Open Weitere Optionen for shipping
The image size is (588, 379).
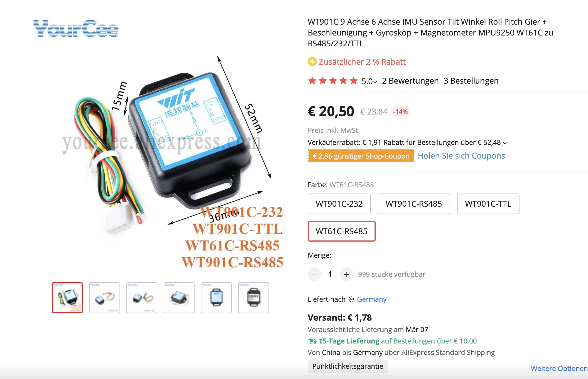click(x=559, y=368)
